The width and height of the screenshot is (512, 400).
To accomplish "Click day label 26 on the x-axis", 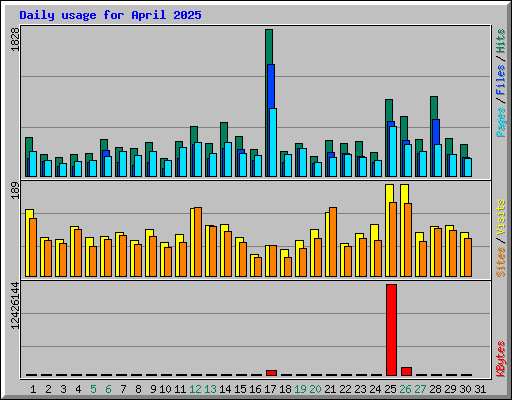I will [405, 389].
